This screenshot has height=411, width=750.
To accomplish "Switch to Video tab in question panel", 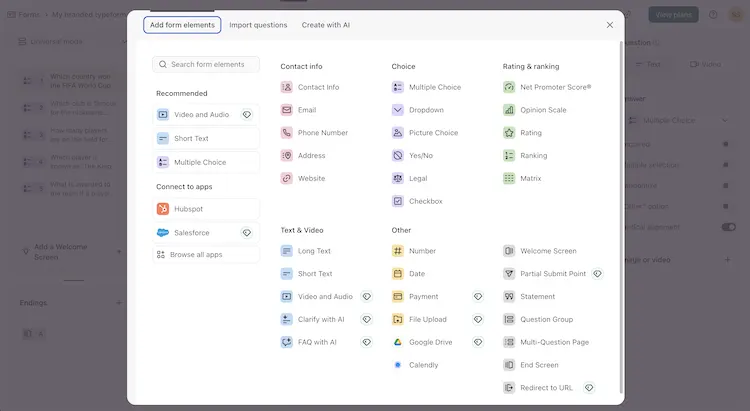I will [x=706, y=64].
